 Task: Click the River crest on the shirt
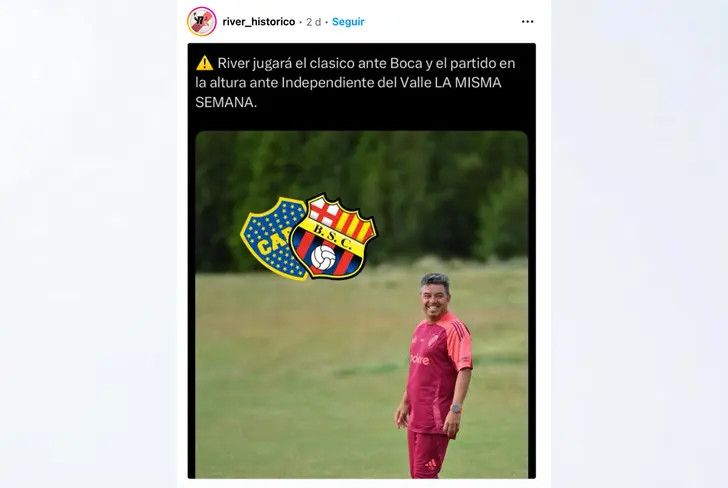coord(432,341)
